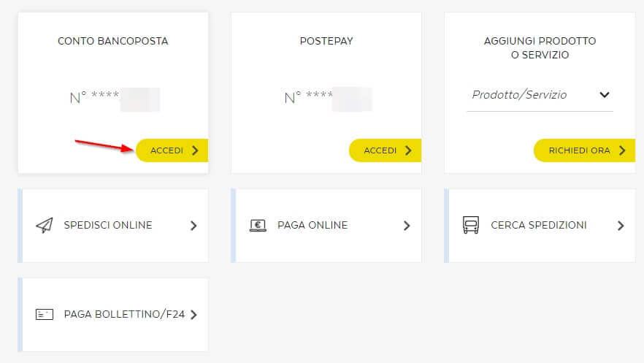
Task: Access Postepay with its ACCEDI button
Action: [386, 150]
